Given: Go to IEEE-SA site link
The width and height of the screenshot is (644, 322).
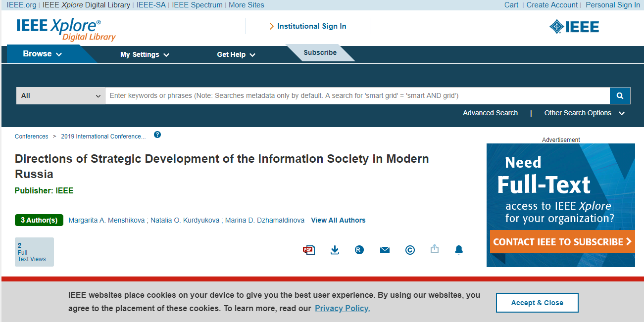Looking at the screenshot, I should (x=151, y=5).
